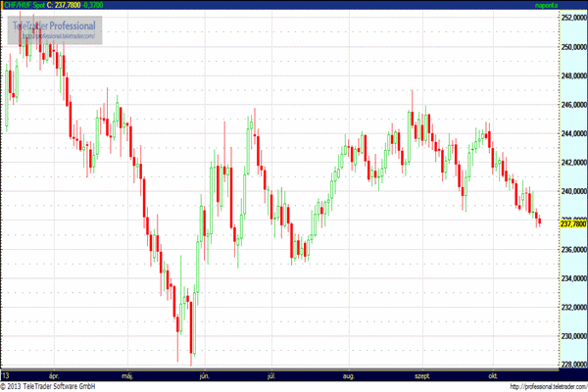Click the 252,0000 price axis label

(x=572, y=18)
